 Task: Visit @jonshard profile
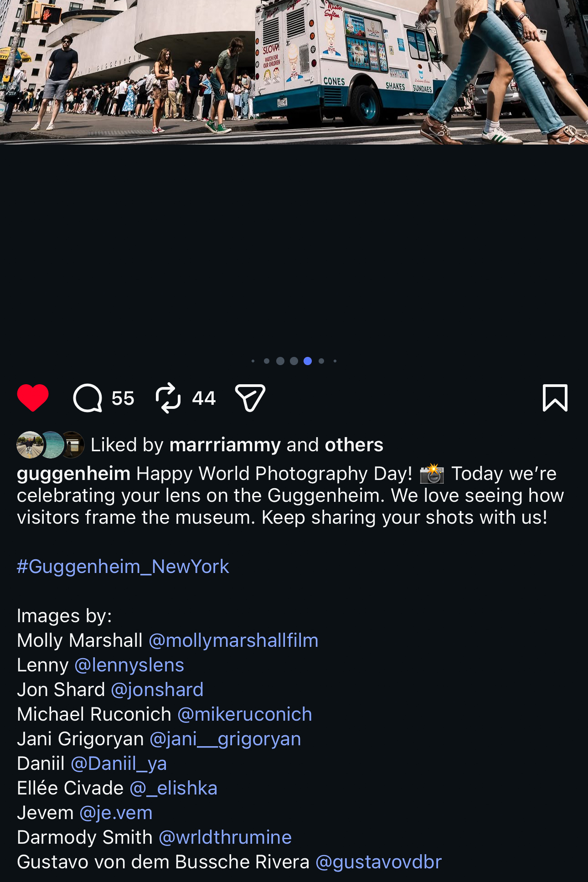(157, 690)
